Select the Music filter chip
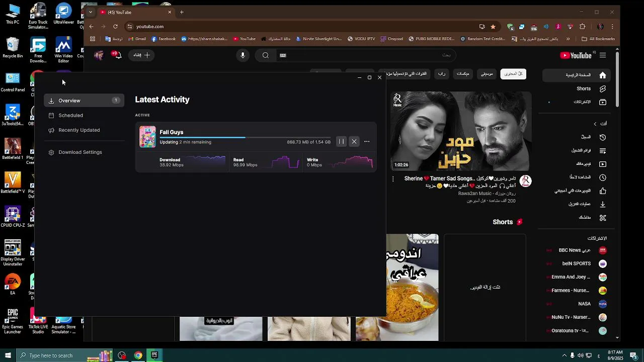The image size is (644, 362). (487, 74)
